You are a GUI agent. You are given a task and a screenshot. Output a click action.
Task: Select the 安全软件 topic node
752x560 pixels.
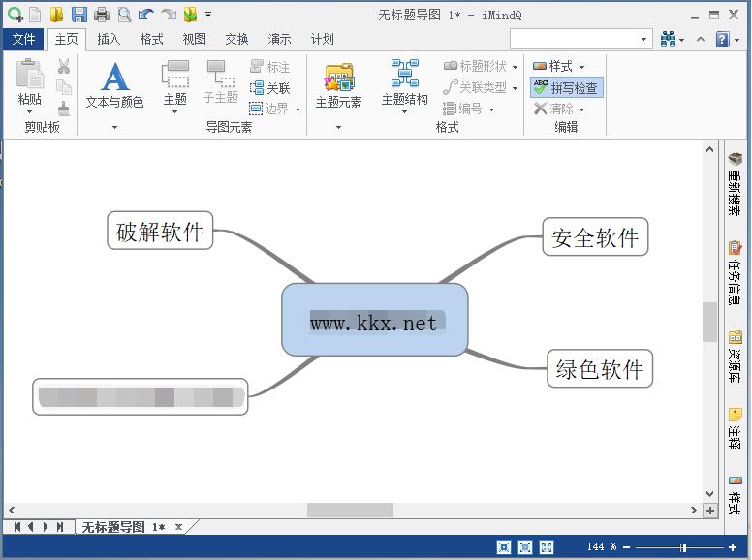[595, 236]
